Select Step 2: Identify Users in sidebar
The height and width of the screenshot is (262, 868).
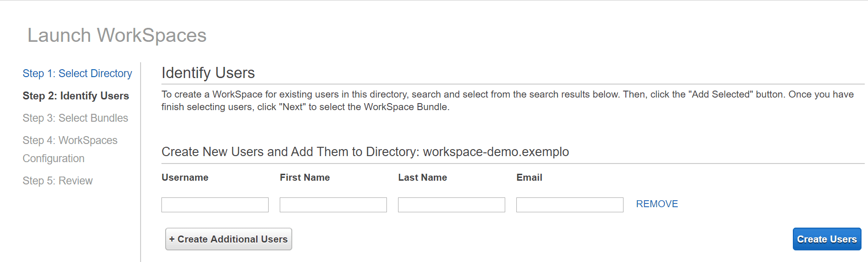(76, 96)
